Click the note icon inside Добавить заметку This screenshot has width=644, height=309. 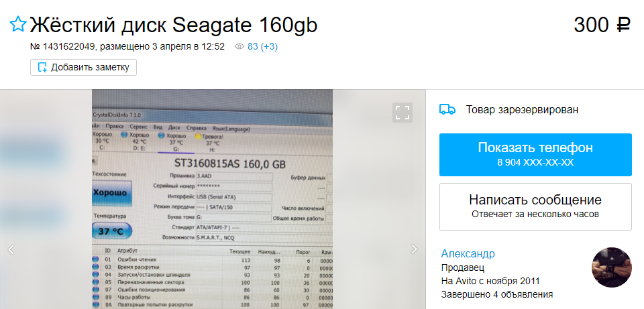(42, 67)
